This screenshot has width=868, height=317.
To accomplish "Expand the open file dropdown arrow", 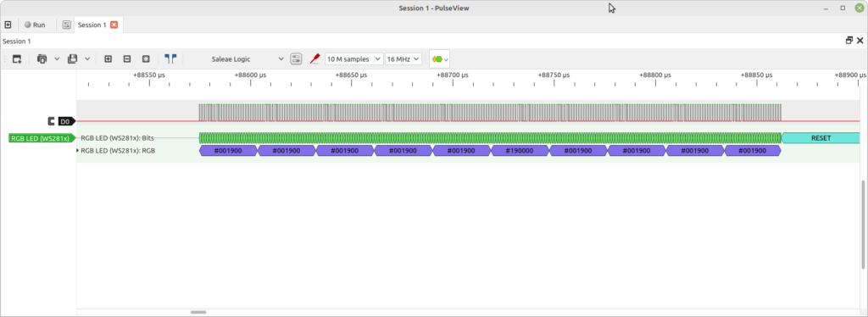I will point(57,58).
